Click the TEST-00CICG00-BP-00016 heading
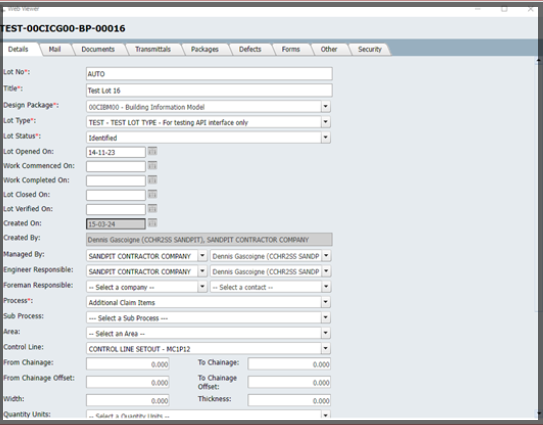The width and height of the screenshot is (543, 425). pyautogui.click(x=63, y=28)
